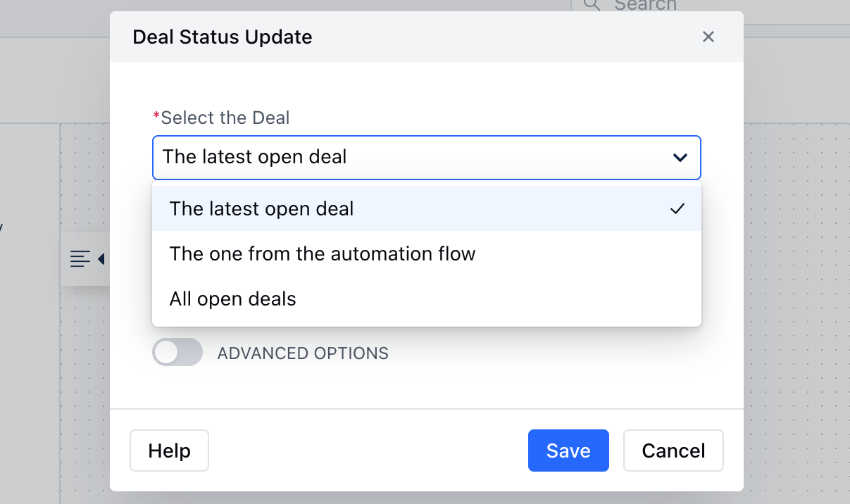The width and height of the screenshot is (850, 504).
Task: Save the deal status update
Action: [568, 451]
